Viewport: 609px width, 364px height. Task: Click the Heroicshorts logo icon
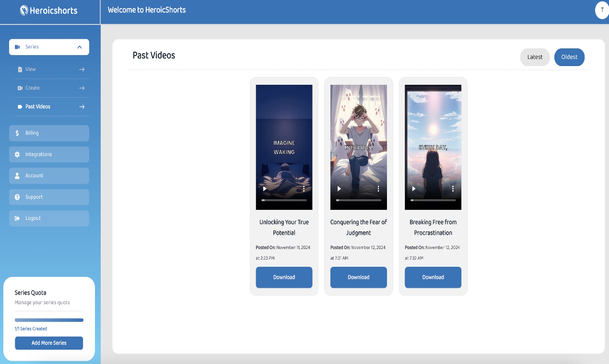click(x=24, y=10)
